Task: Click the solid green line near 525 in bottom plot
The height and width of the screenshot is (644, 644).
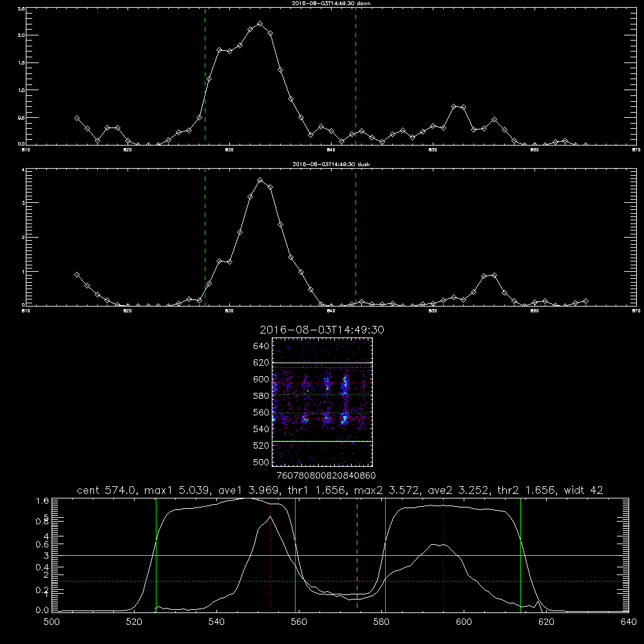Action: (x=156, y=554)
